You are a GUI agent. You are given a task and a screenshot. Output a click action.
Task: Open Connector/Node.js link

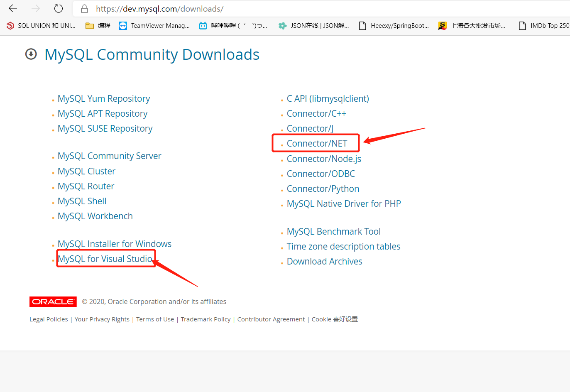coord(324,159)
